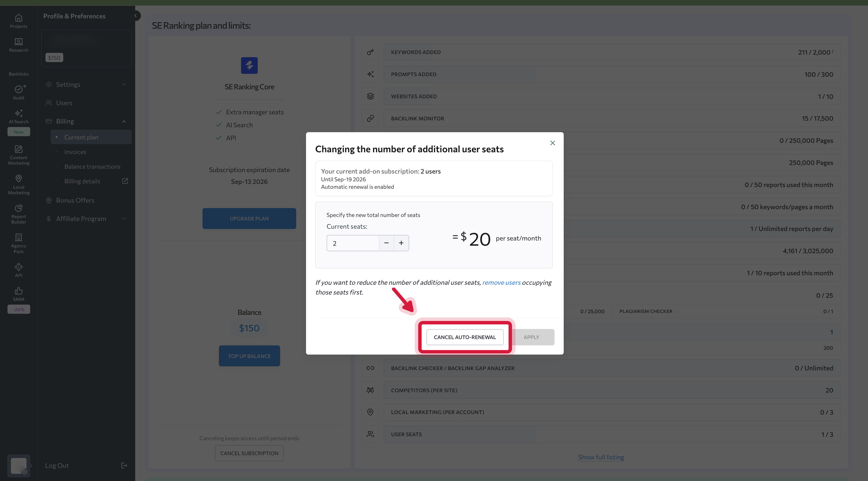Viewport: 868px width, 481px height.
Task: Open the Show full listing link
Action: point(601,457)
